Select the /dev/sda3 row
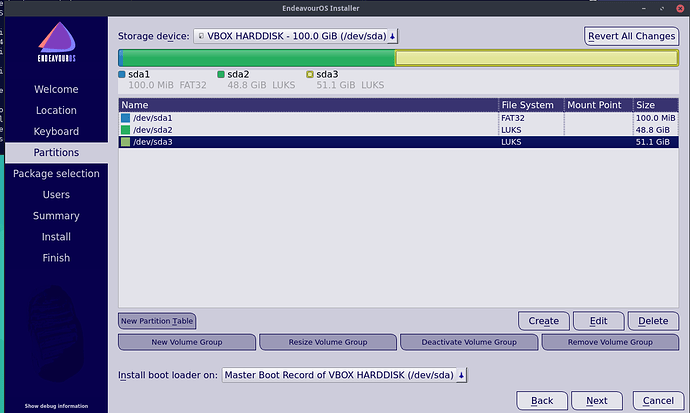The height and width of the screenshot is (413, 690). coord(398,142)
